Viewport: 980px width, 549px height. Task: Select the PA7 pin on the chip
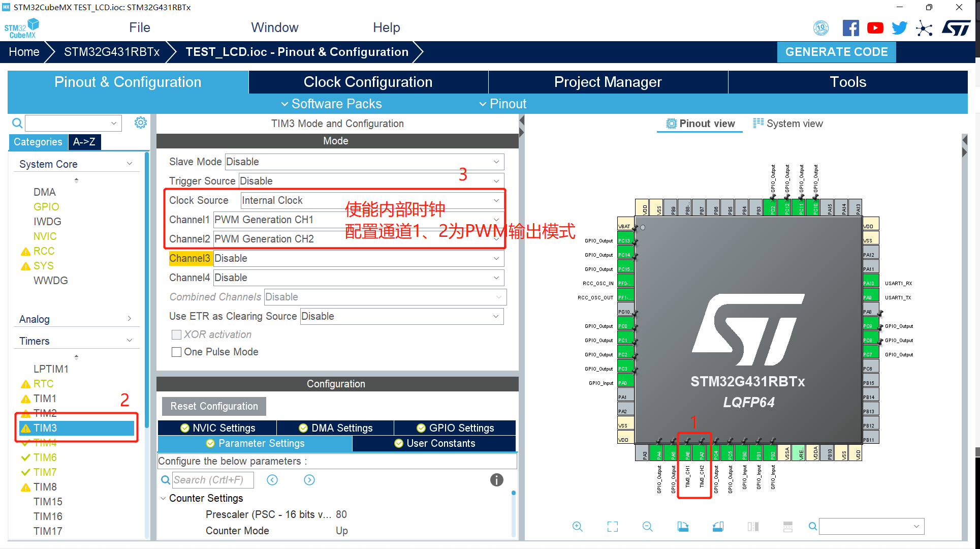(702, 452)
